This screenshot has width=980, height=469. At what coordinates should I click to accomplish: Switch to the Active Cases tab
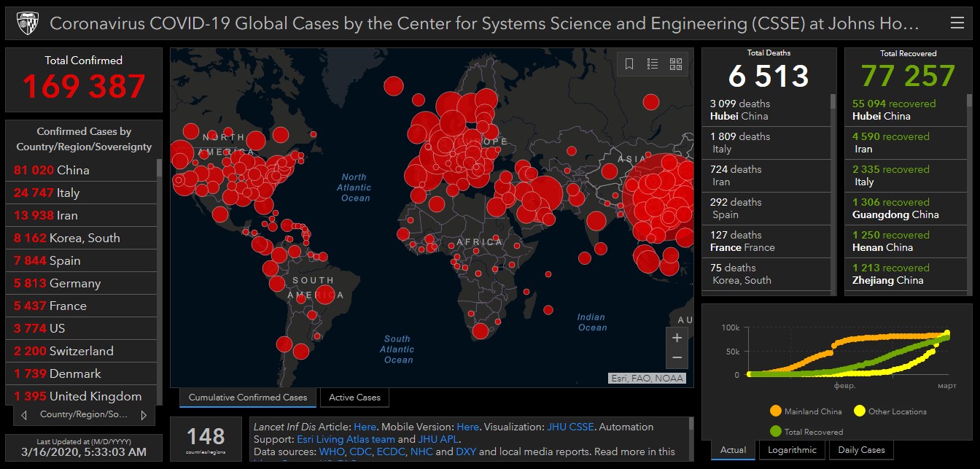[354, 398]
